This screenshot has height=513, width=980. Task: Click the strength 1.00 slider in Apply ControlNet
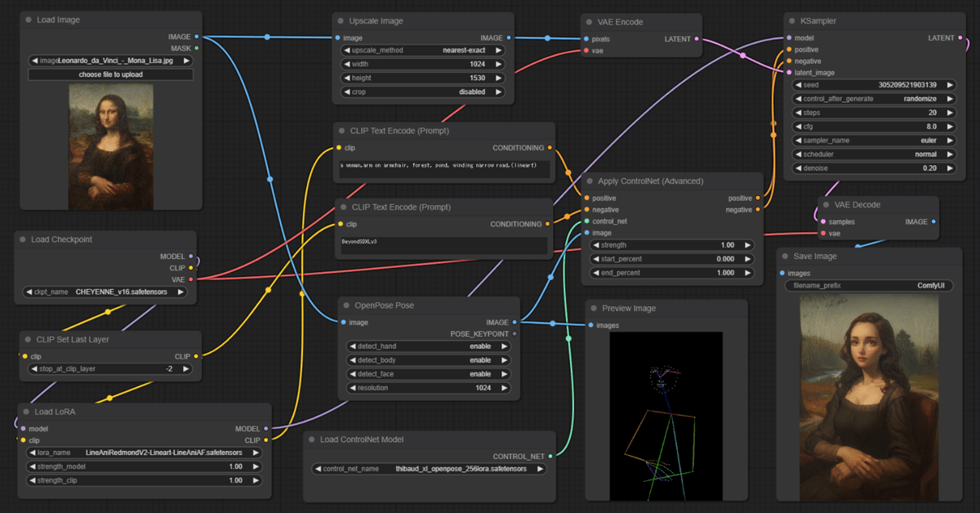click(673, 245)
